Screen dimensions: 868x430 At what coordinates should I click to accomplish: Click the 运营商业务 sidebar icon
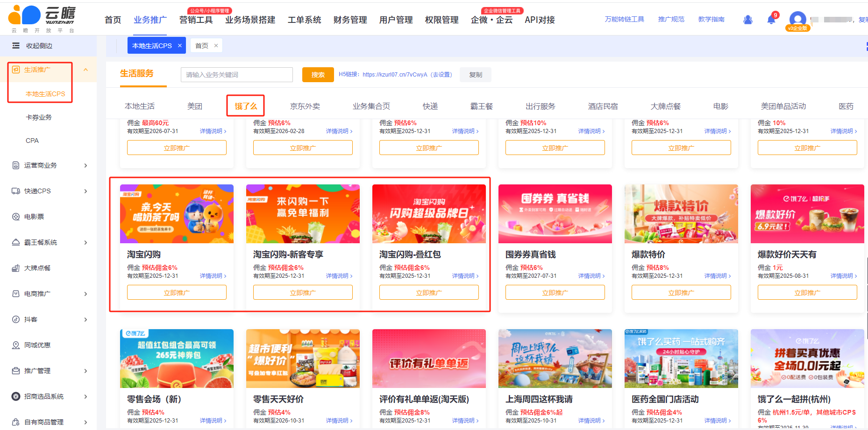coord(16,165)
